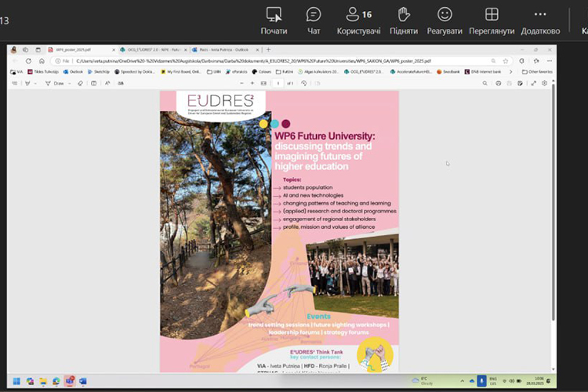This screenshot has height=392, width=588.
Task: Open the ViA bookmark
Action: (x=16, y=71)
